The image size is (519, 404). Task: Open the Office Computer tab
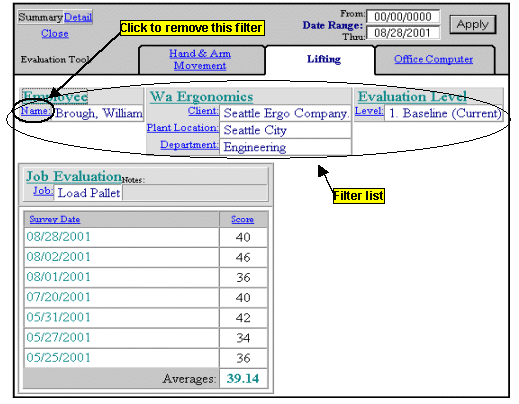(433, 59)
